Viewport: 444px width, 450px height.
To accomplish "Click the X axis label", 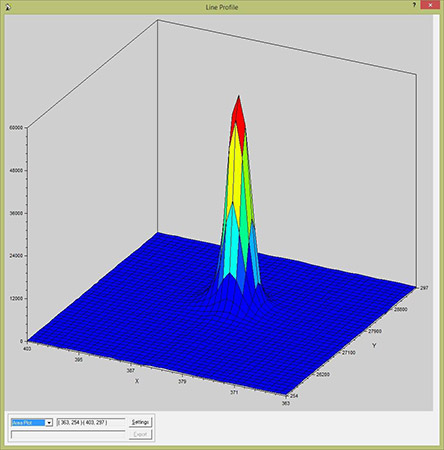I will coord(137,381).
